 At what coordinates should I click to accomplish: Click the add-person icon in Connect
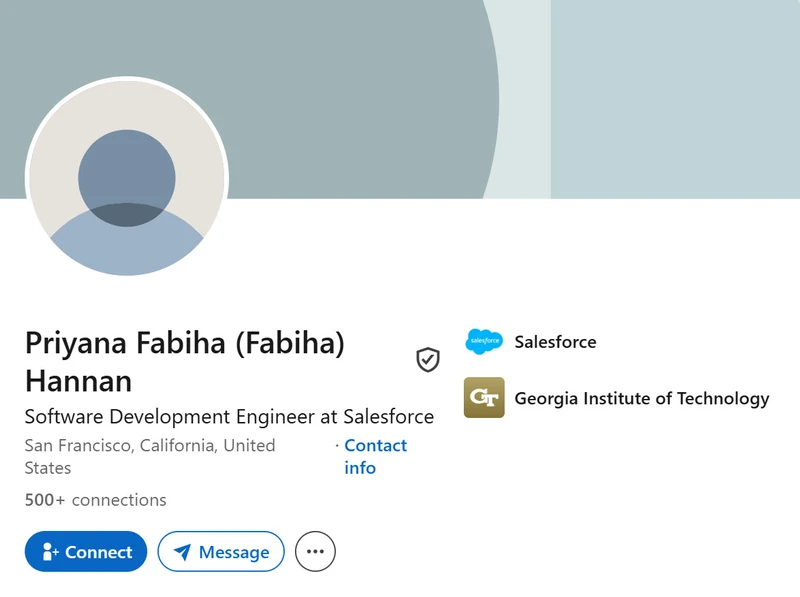50,552
